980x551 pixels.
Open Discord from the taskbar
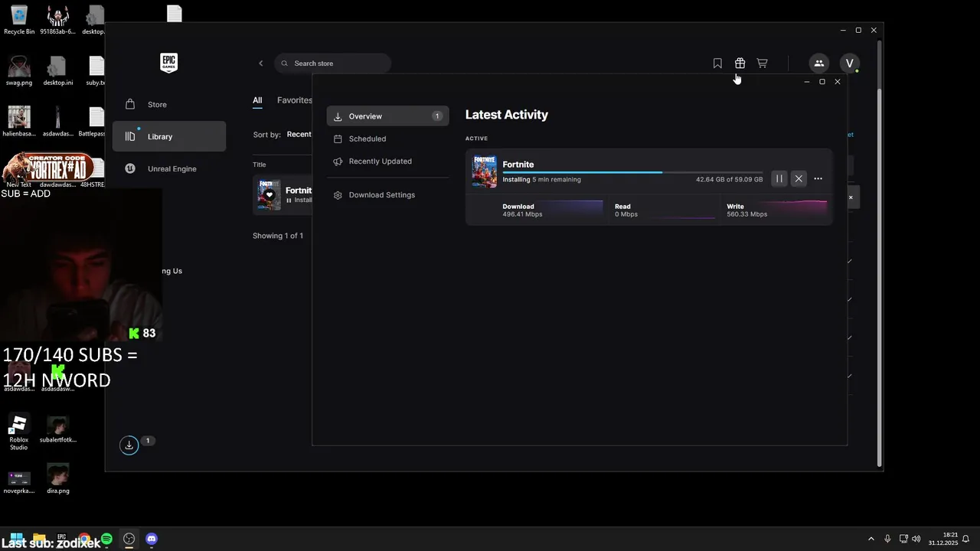click(152, 539)
